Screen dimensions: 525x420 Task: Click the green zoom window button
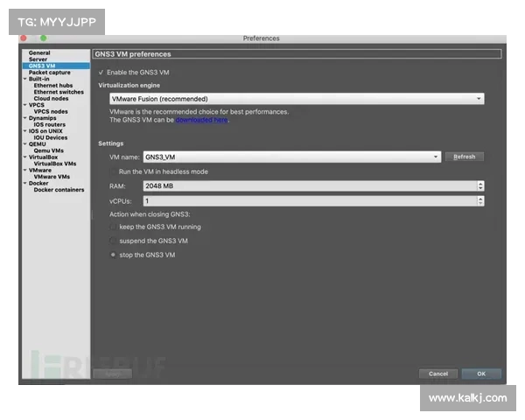tap(43, 38)
